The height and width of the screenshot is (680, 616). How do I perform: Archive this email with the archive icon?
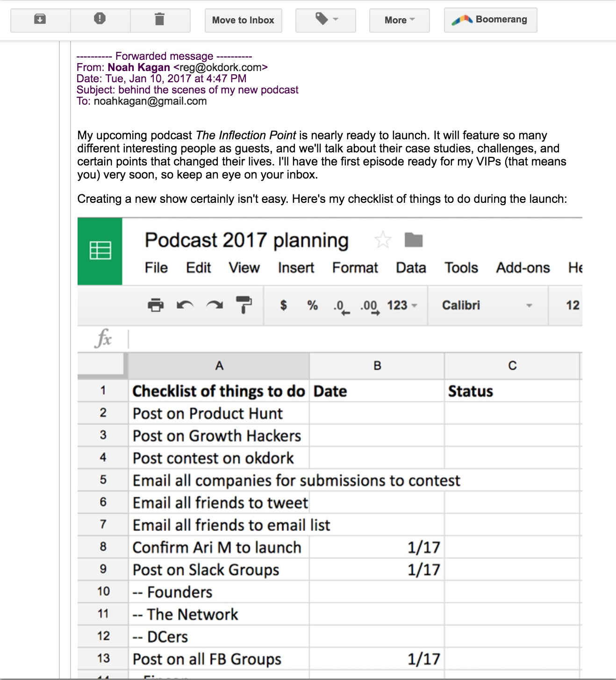click(x=40, y=20)
